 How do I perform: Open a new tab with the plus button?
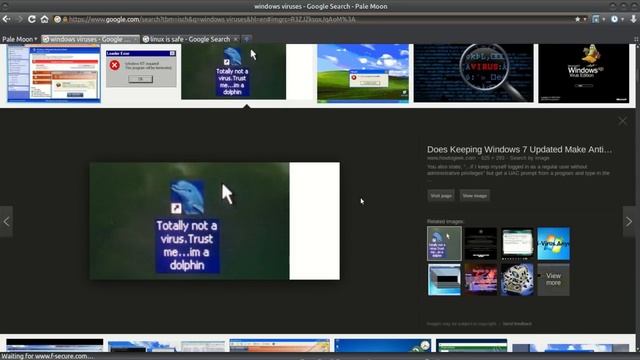tap(247, 39)
